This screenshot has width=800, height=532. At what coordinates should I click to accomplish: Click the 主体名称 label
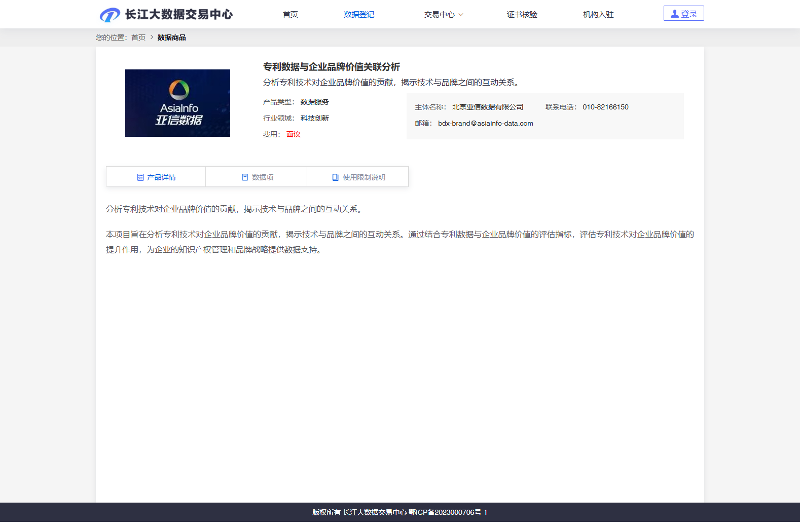click(x=430, y=107)
